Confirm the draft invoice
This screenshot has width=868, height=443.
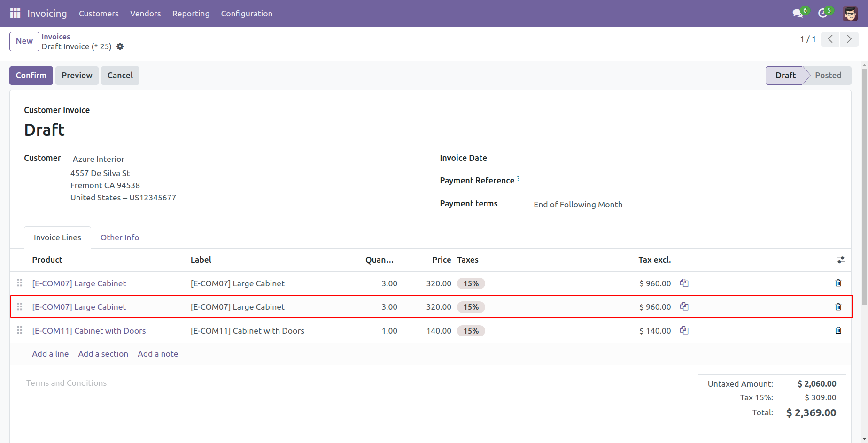point(31,76)
